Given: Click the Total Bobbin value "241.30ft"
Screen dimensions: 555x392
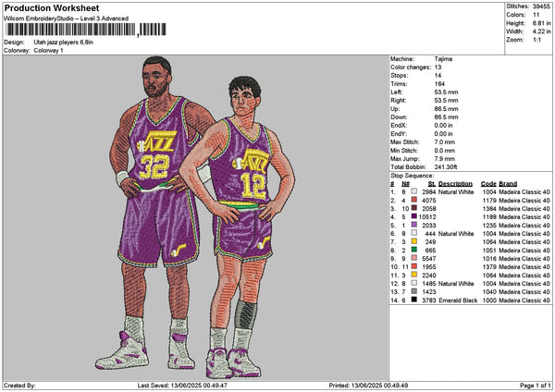Looking at the screenshot, I should [446, 167].
